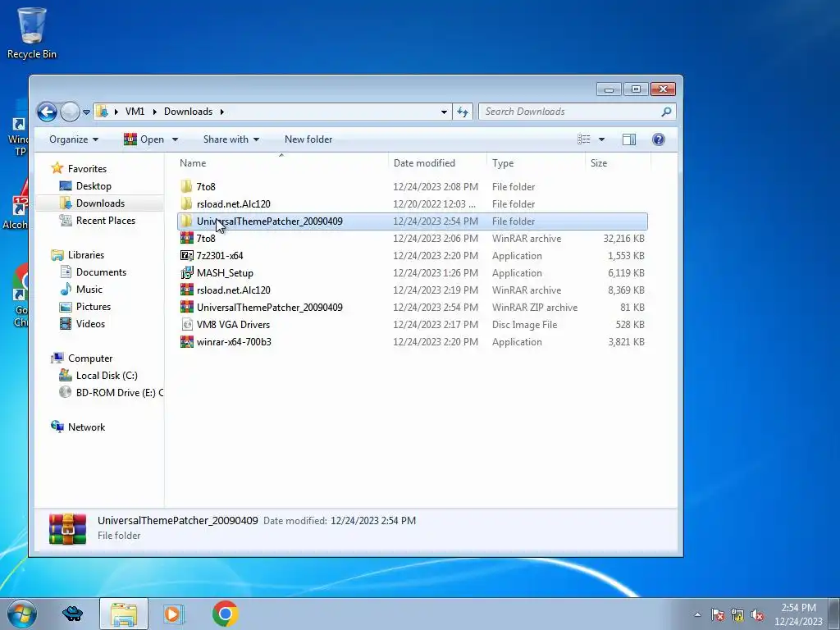
Task: Select the 7to8 folder icon
Action: coord(186,186)
